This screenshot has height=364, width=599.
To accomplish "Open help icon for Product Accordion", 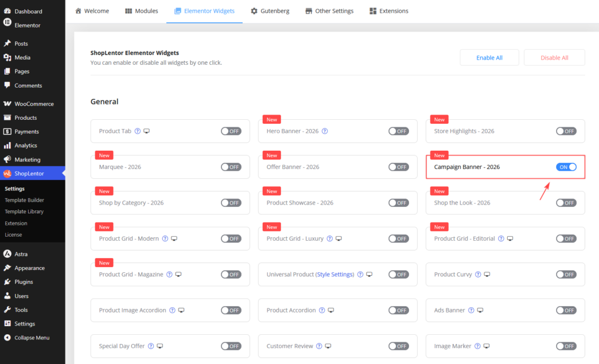I will point(322,310).
